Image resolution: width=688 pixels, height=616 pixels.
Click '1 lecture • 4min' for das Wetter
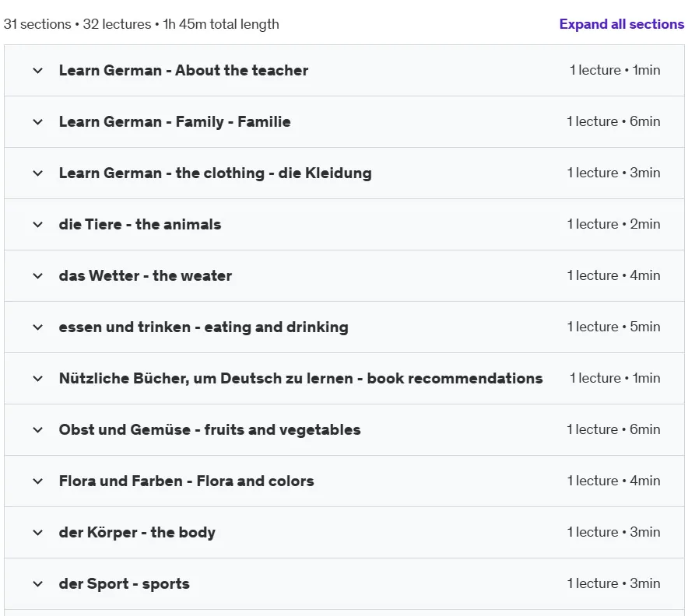click(613, 275)
